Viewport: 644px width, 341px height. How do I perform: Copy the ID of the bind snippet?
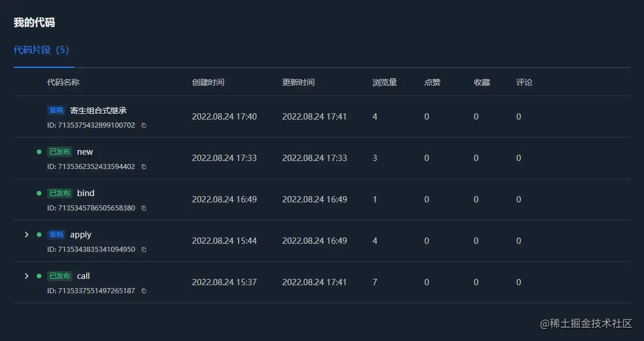143,208
